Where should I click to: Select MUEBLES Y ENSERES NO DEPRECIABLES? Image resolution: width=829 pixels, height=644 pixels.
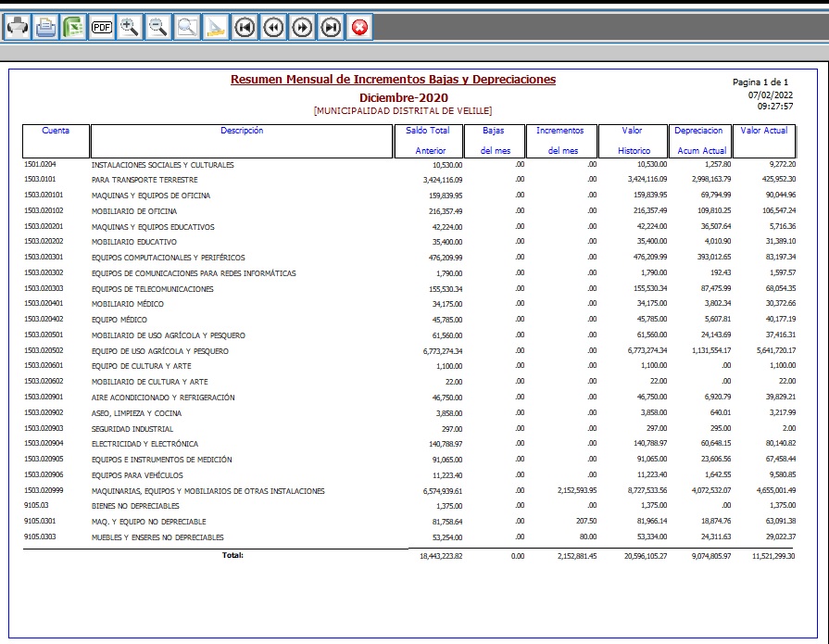157,537
